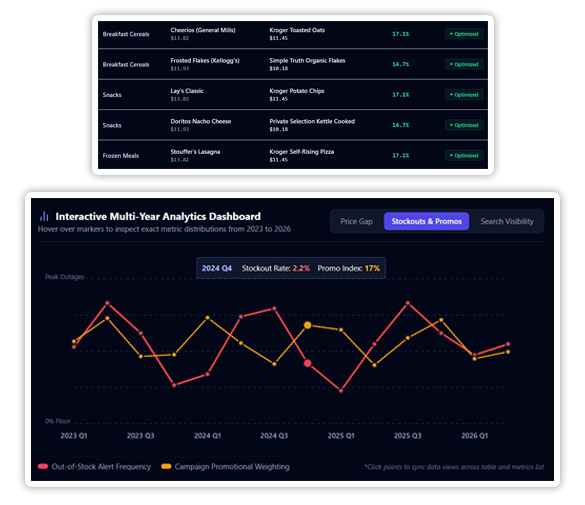This screenshot has height=505, width=585.
Task: Click 'Private Selection Kettle Cooked' text
Action: coord(312,121)
